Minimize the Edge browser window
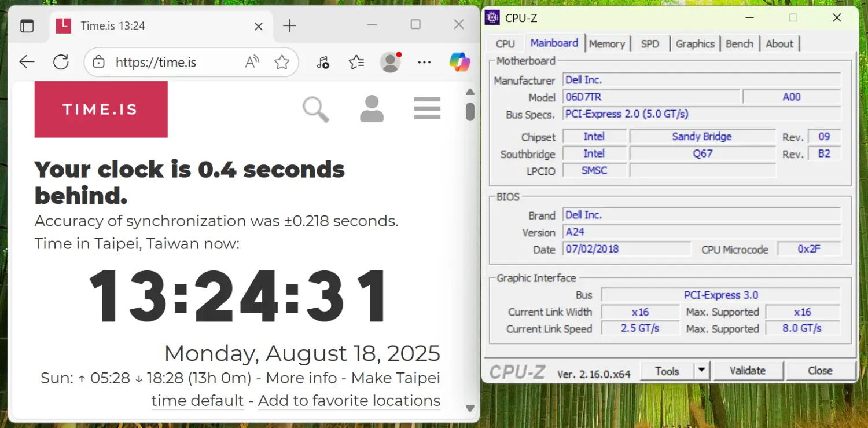 pyautogui.click(x=372, y=24)
